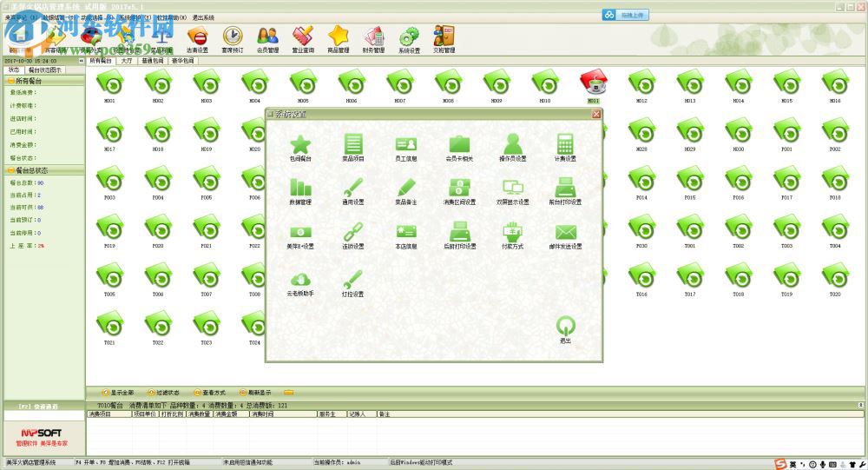
Task: Open 沽清设置 toolbar icon
Action: [197, 39]
